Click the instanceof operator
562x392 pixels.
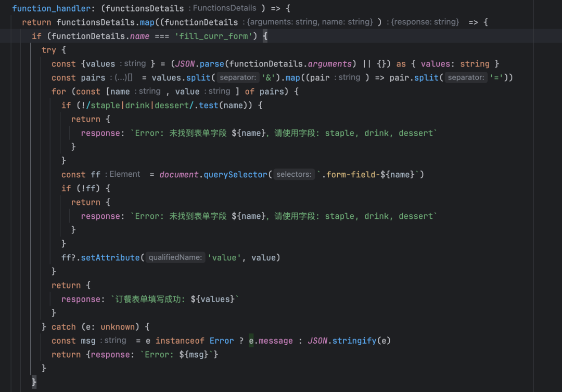coord(180,341)
